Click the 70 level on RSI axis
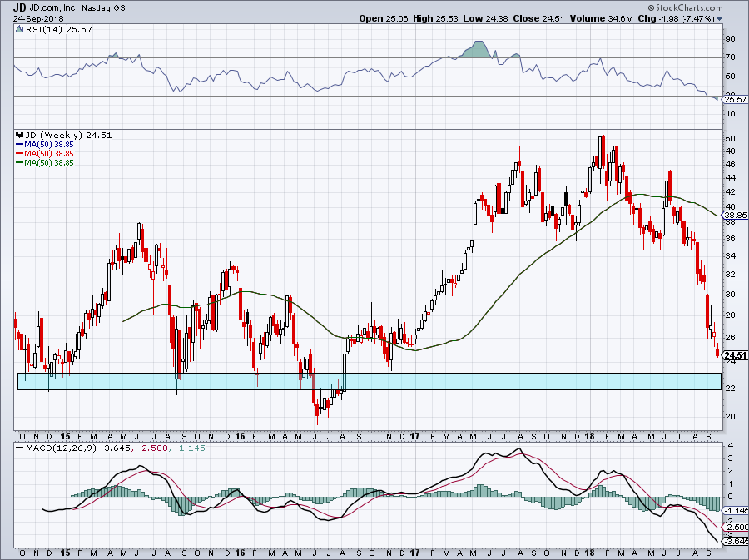Screen dimensions: 749x560 730,57
